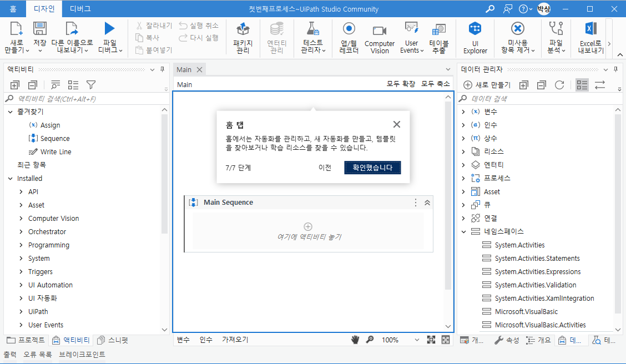This screenshot has height=364, width=626.
Task: Open the 변수 panel at designer bottom
Action: (183, 340)
